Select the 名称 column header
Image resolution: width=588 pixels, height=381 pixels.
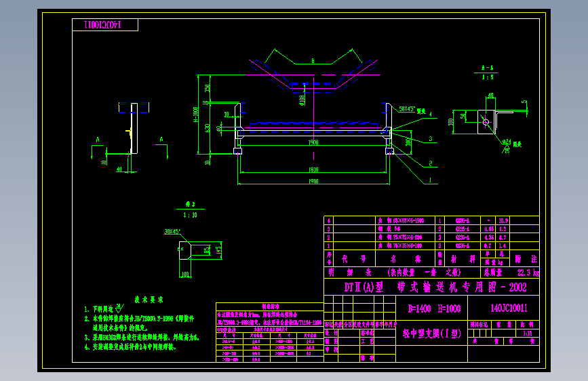(x=405, y=259)
